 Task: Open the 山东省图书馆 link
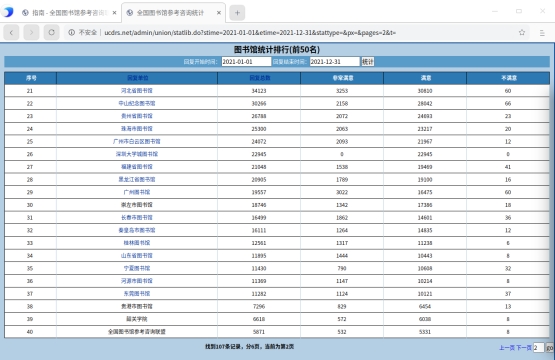click(137, 256)
